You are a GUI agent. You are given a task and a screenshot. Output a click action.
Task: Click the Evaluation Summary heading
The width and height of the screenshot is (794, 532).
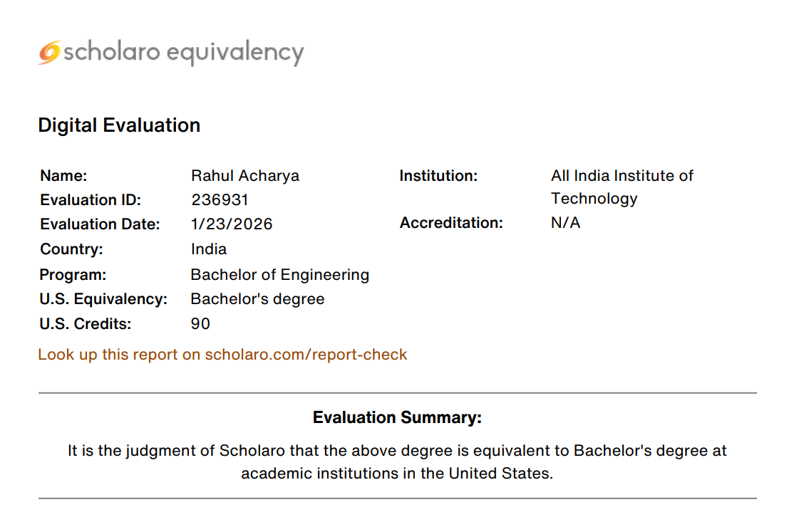pos(397,417)
